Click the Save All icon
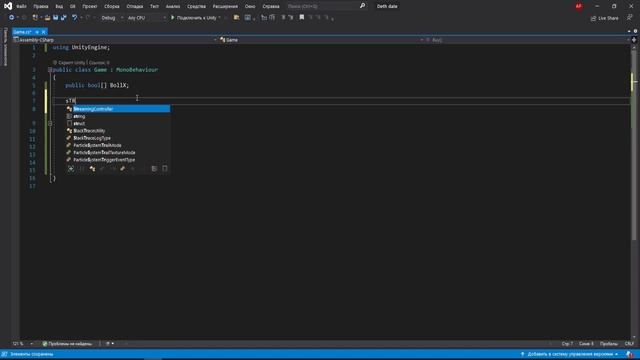 coord(64,18)
